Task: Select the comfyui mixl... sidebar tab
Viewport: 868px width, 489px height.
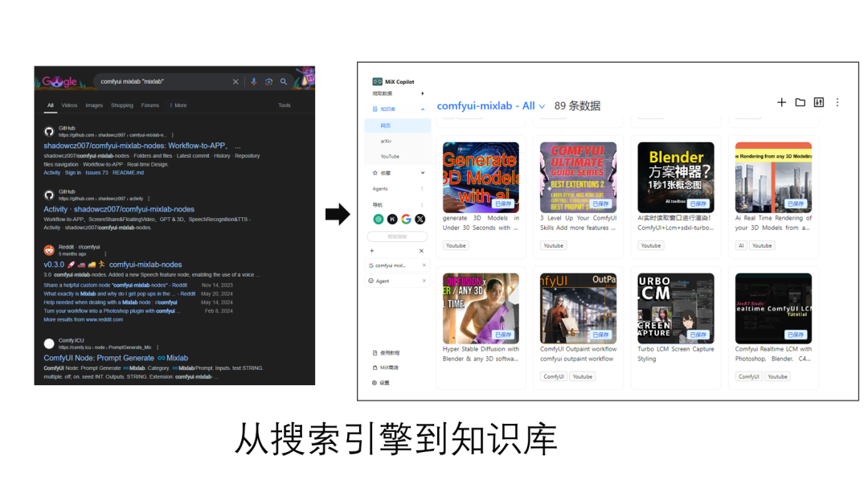Action: point(392,265)
